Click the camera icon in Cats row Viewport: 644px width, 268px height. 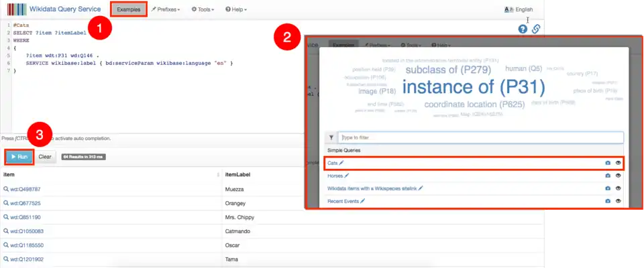point(608,163)
